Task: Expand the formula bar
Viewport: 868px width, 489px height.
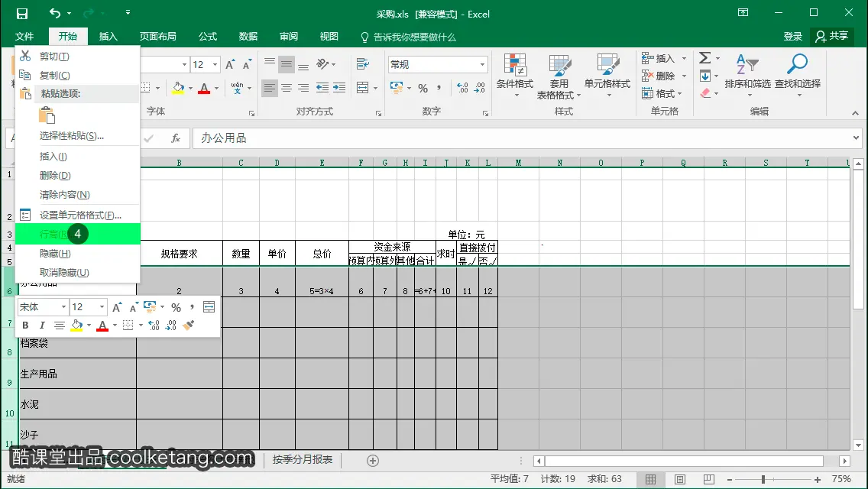Action: 856,138
